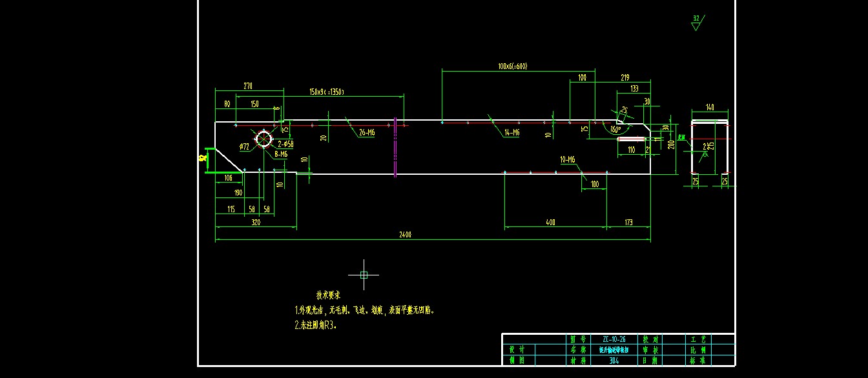Screen dimensions: 868x378
Task: Select the 审核 title block cell
Action: (650, 350)
